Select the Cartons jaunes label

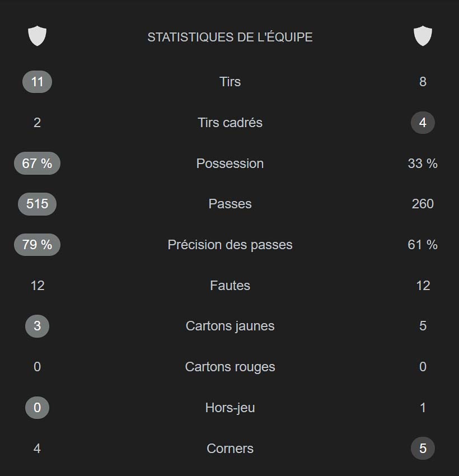[x=230, y=326]
